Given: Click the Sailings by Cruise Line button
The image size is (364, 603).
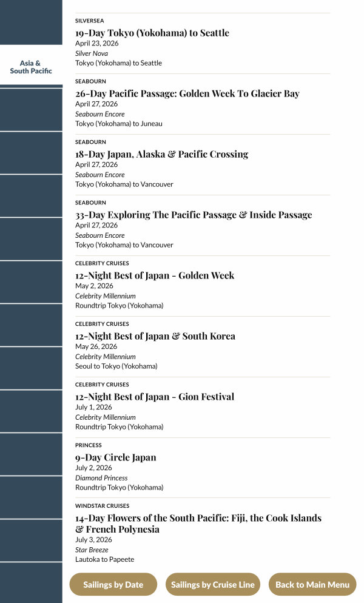Looking at the screenshot, I should (x=212, y=585).
